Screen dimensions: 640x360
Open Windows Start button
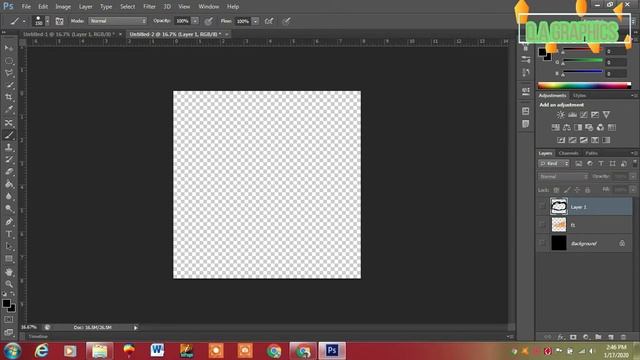[12, 351]
